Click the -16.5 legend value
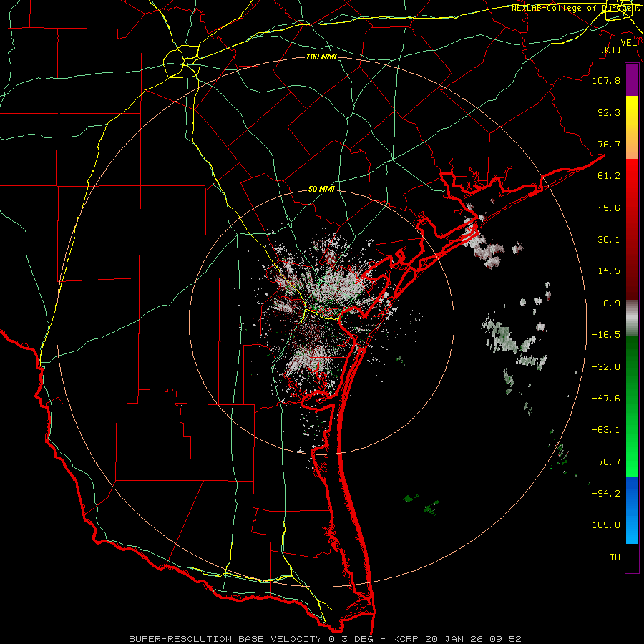Screen dimensions: 644x644 (x=606, y=335)
